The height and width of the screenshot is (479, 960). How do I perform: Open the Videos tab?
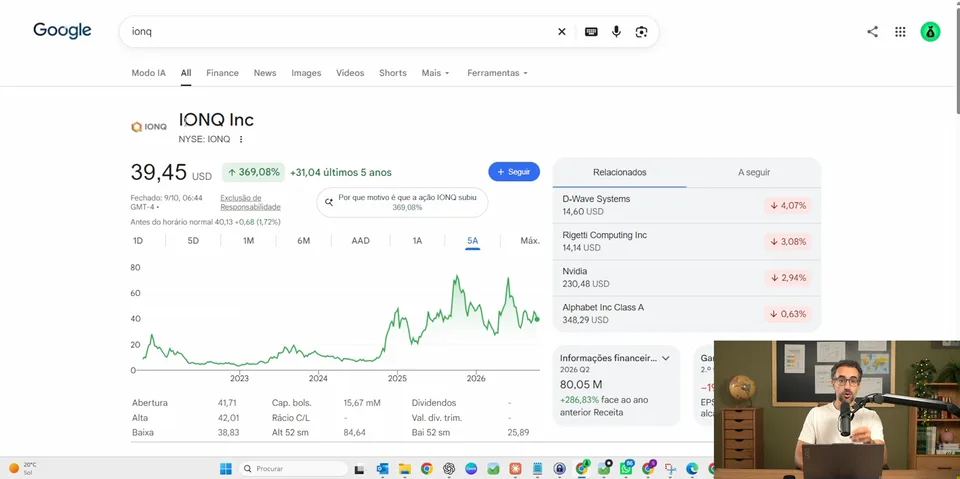[350, 73]
